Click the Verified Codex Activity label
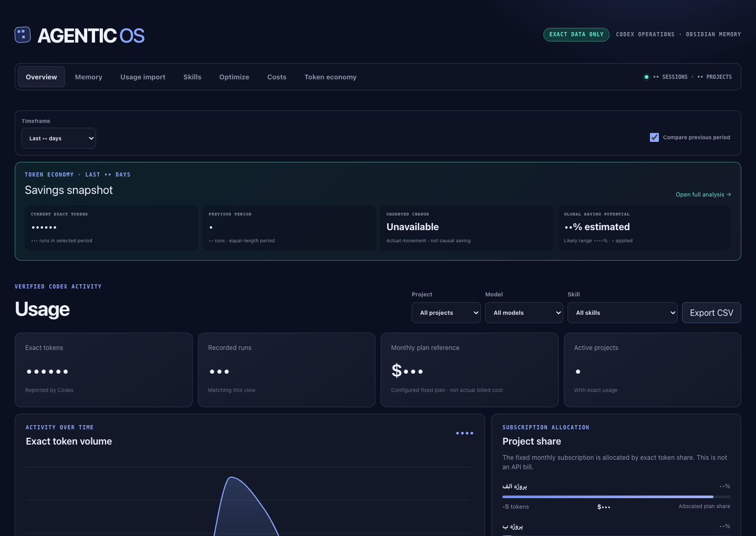Screen dimensions: 756x536 (58, 286)
